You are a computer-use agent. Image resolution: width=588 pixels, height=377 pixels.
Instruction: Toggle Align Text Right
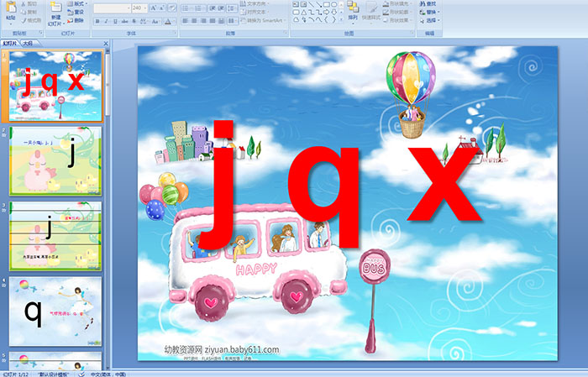pos(203,21)
